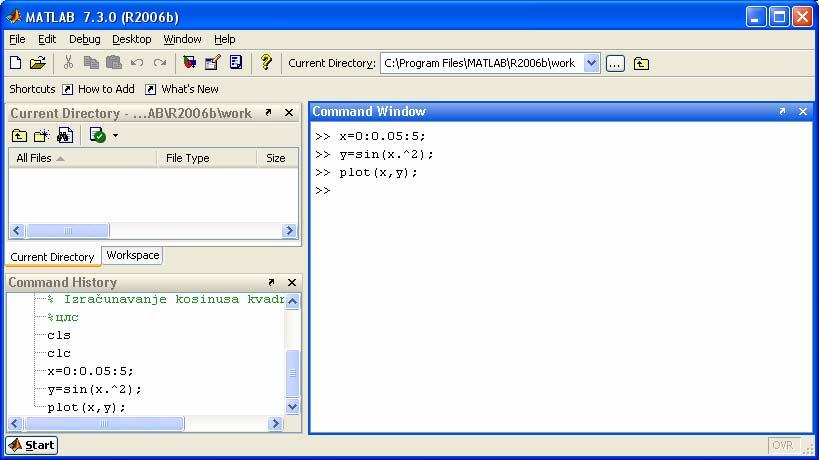Create a new M-file from the toolbar
Viewport: 819px width, 460px height.
click(16, 63)
